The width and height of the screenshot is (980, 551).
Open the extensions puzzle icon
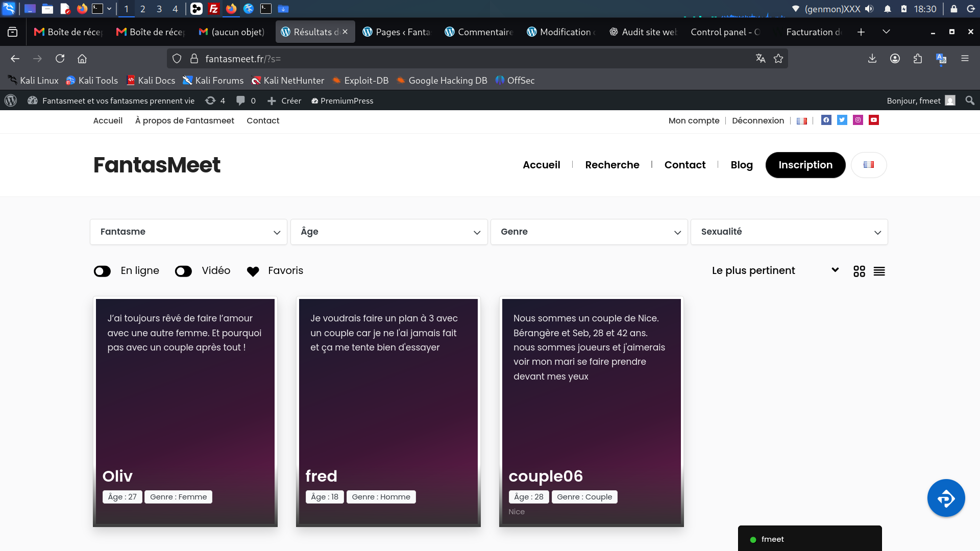point(918,59)
